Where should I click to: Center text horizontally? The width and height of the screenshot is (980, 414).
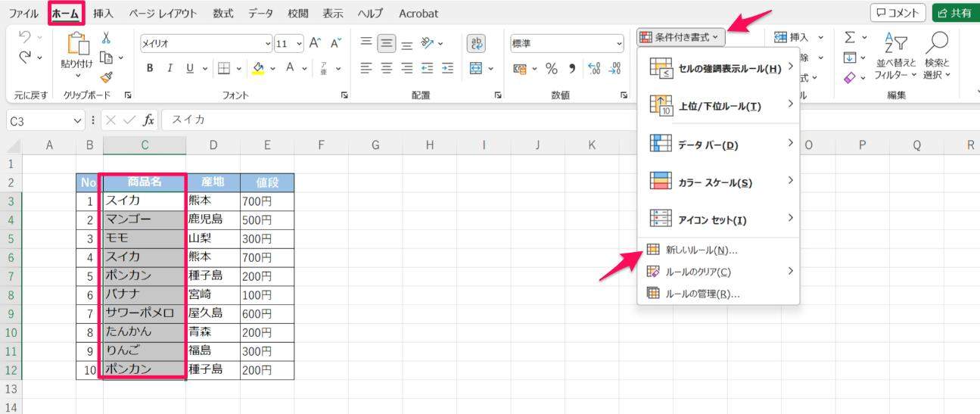coord(387,68)
